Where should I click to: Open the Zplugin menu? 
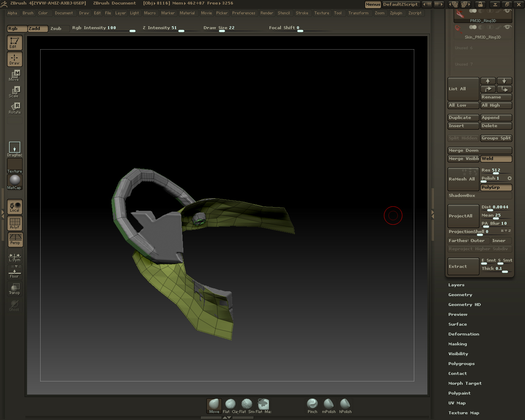(396, 13)
